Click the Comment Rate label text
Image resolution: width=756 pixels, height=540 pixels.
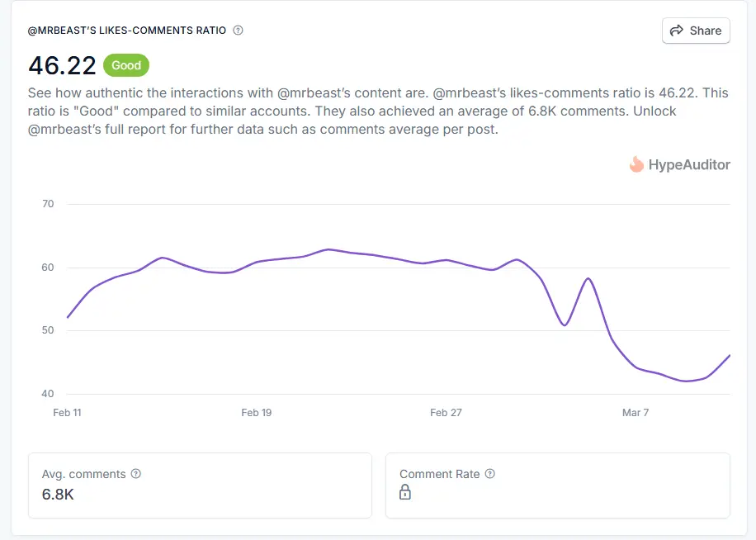click(x=439, y=474)
